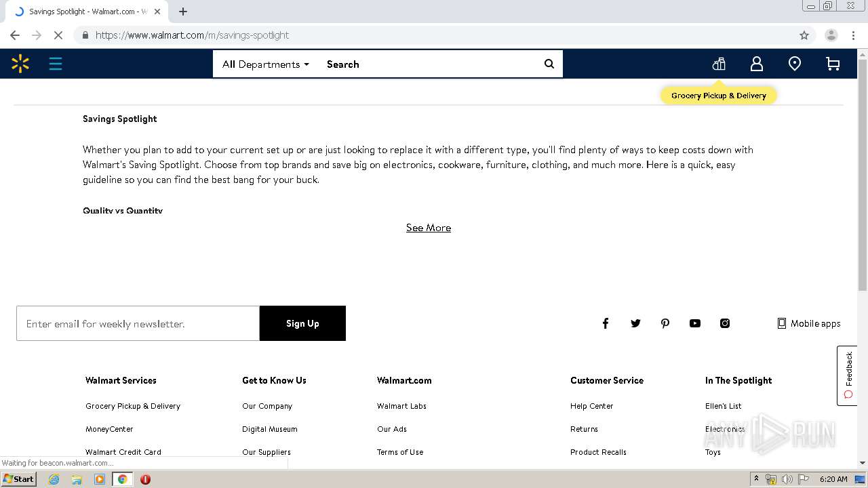Open the Walmart Labs link
The image size is (868, 488).
[401, 406]
